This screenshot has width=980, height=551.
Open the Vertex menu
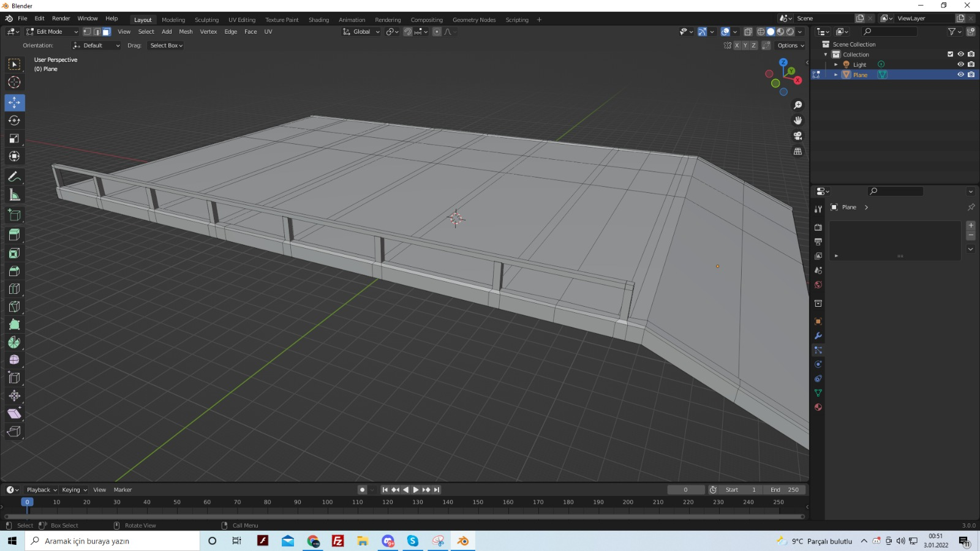tap(208, 32)
